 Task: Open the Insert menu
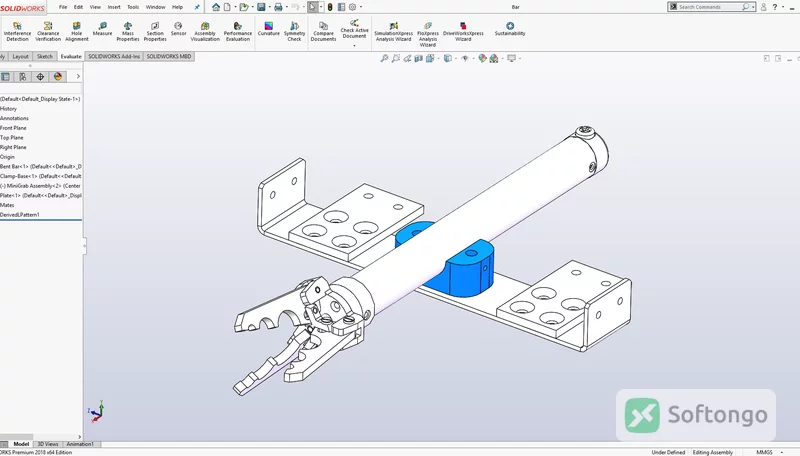[114, 7]
